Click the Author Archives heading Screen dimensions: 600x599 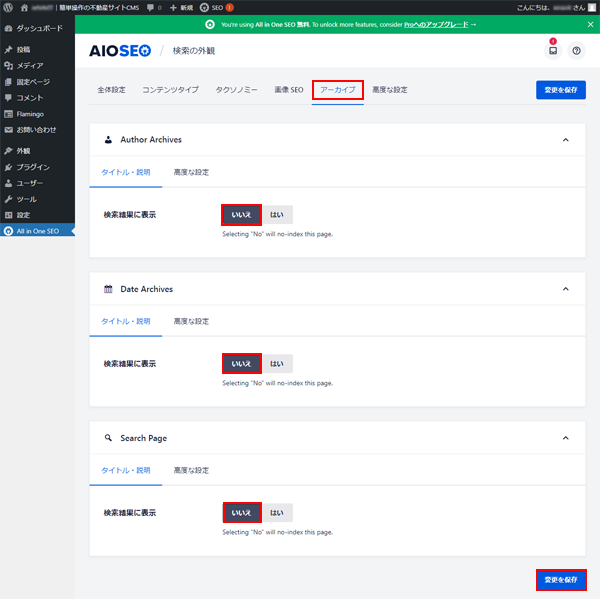[x=151, y=140]
